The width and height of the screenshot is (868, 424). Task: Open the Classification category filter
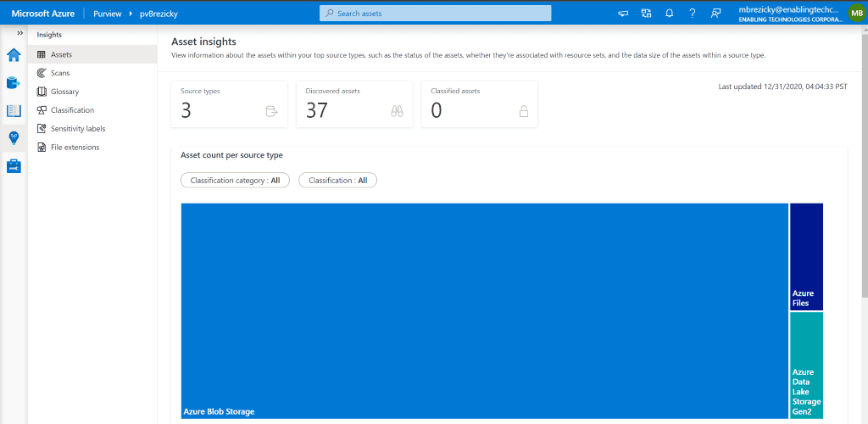tap(236, 181)
